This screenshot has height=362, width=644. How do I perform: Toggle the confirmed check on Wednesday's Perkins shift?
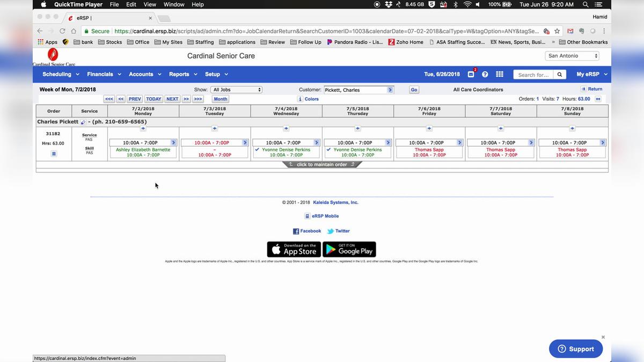(x=256, y=150)
